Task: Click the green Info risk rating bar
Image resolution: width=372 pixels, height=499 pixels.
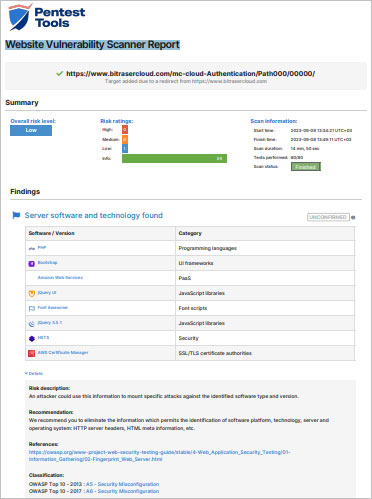Action: (x=174, y=158)
